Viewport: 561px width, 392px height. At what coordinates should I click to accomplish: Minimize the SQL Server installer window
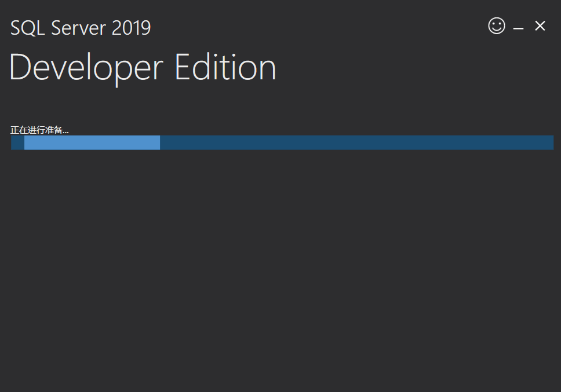click(x=518, y=26)
